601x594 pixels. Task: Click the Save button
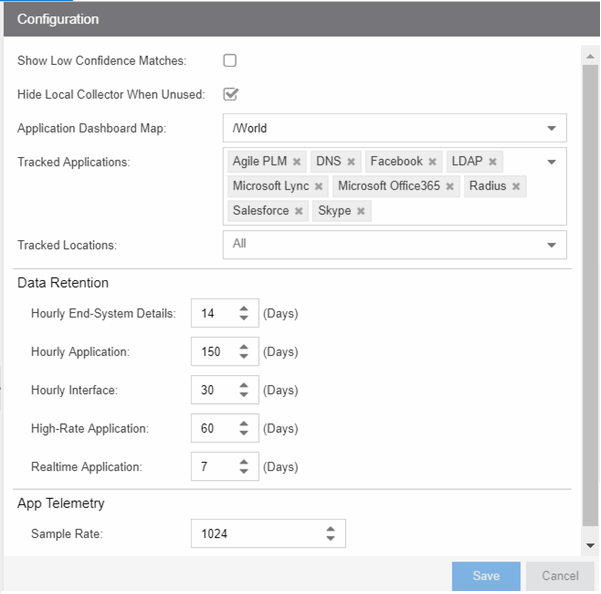pos(486,576)
